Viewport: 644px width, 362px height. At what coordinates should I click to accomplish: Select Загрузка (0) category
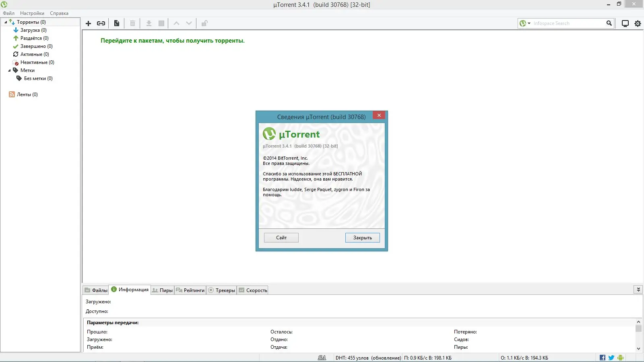pyautogui.click(x=33, y=30)
